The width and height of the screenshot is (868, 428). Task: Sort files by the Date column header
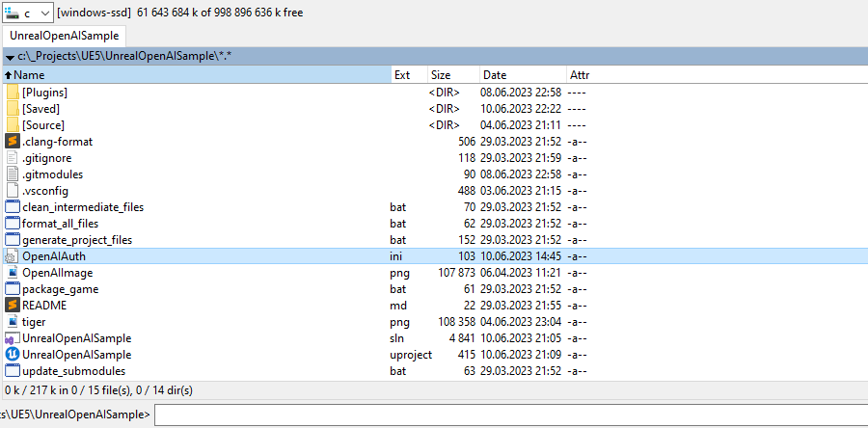[x=523, y=74]
